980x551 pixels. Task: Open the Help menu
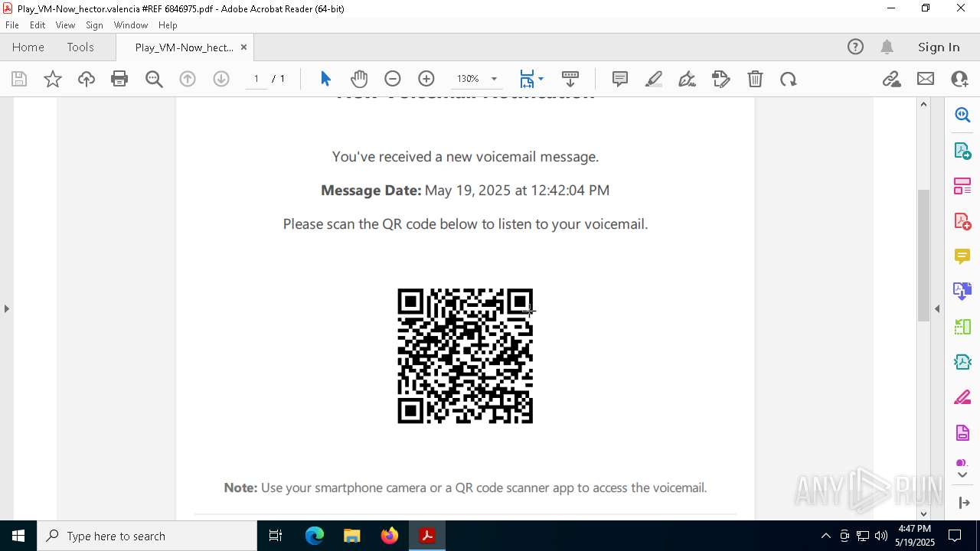pos(168,25)
